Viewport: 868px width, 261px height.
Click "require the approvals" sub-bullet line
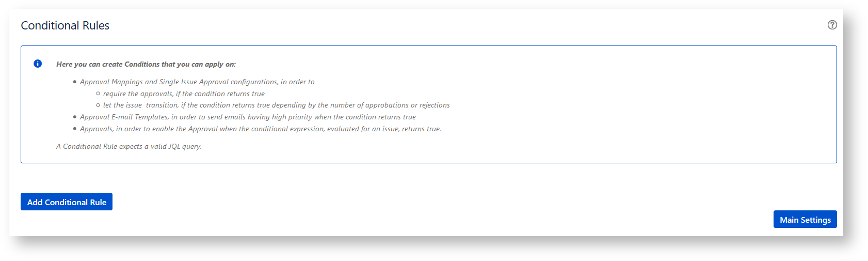(183, 94)
